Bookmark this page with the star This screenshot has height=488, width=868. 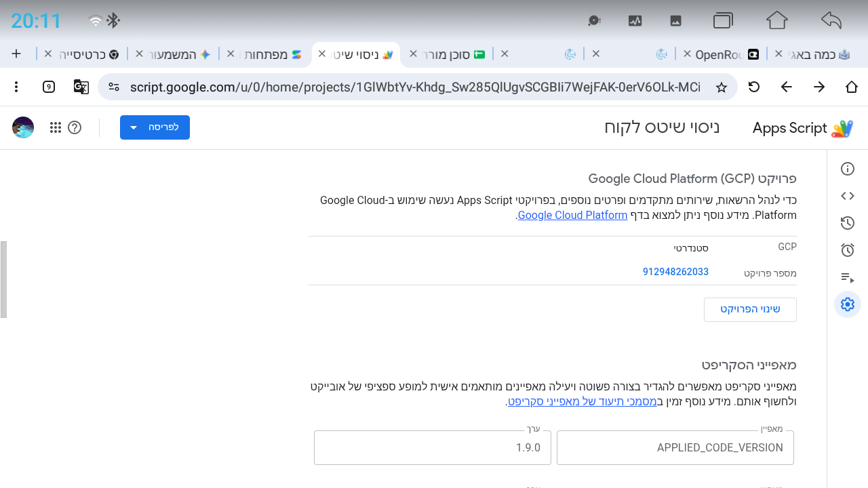point(722,87)
